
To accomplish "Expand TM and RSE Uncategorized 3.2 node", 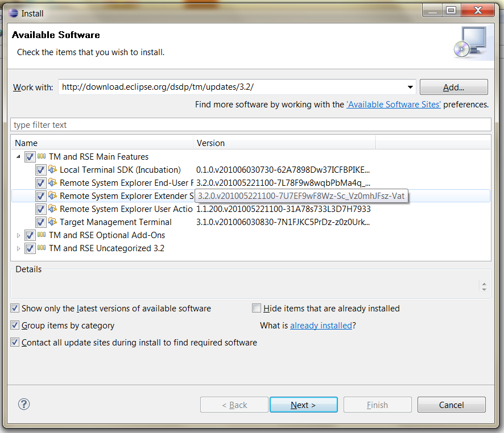I will click(18, 248).
